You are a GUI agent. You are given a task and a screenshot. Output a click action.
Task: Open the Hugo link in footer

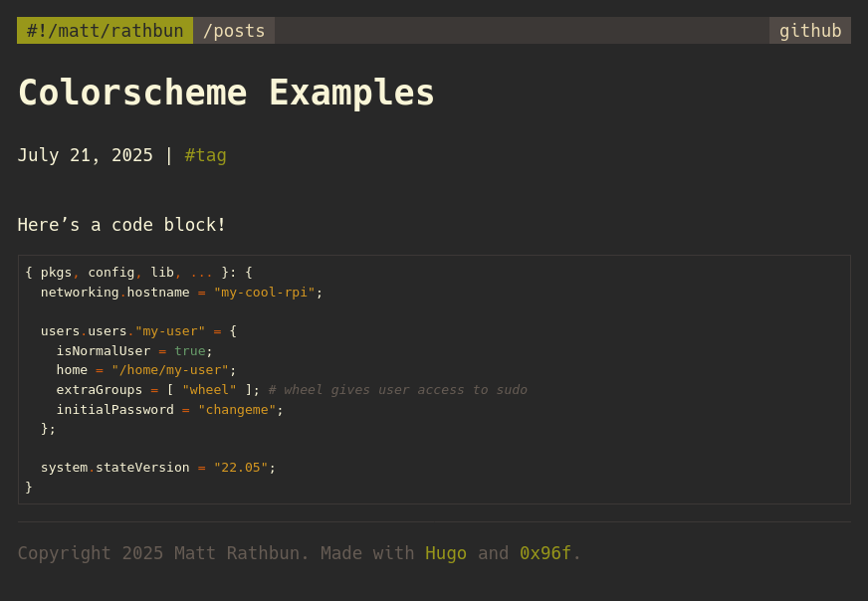coord(445,553)
